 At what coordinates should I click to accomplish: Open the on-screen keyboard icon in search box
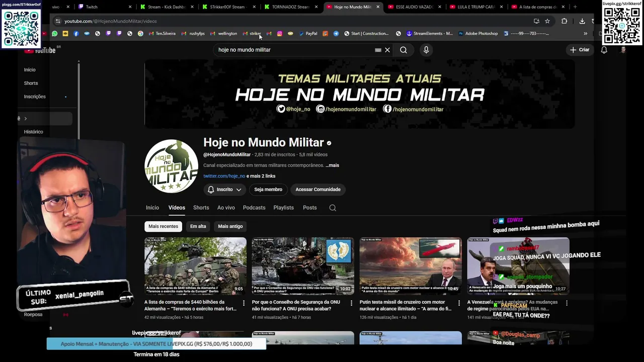(x=378, y=50)
